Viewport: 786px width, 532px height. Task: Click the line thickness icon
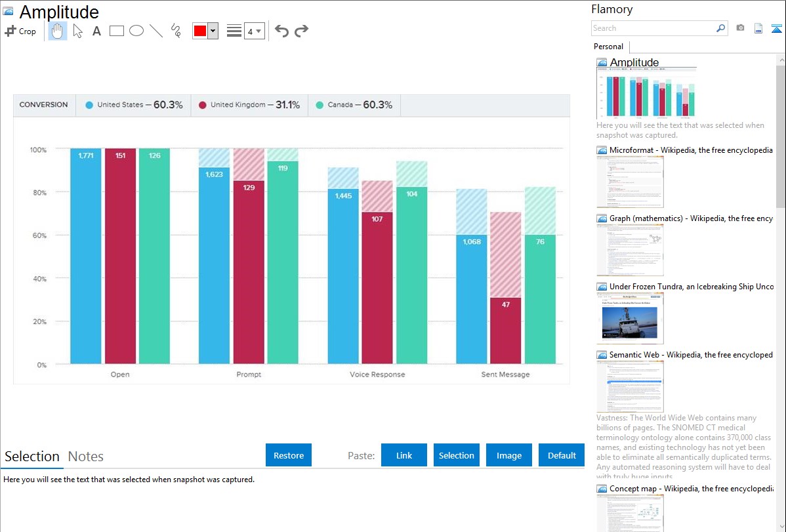coord(234,31)
